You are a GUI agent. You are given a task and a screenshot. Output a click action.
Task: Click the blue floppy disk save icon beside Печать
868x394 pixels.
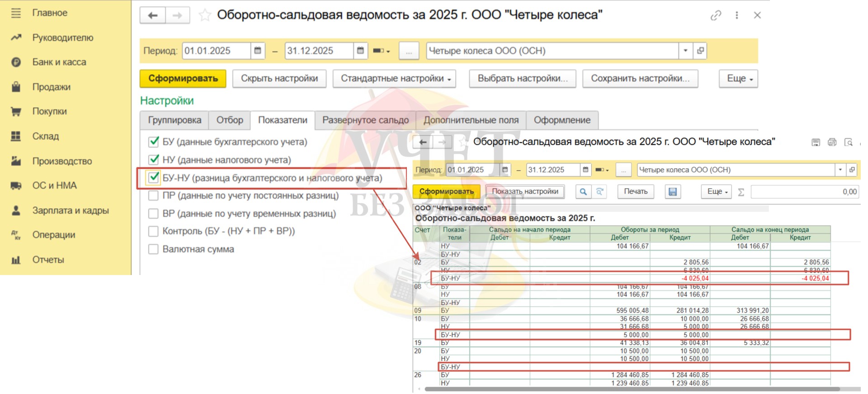pos(672,191)
